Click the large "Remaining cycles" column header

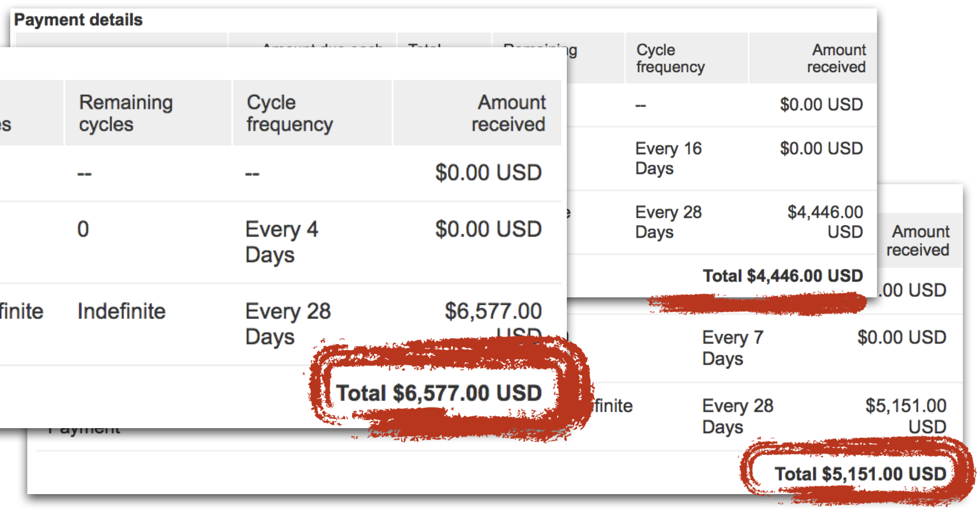coord(126,113)
